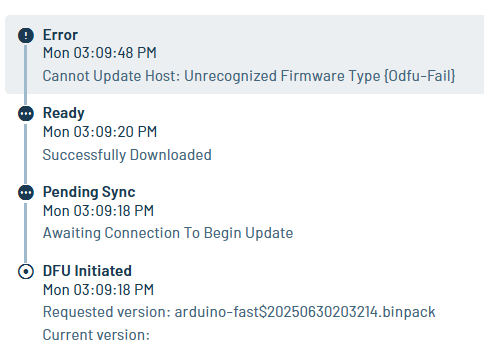Screen dimensions: 484x364
Task: Click the Unrecognized Firmware Type error message
Action: [x=249, y=76]
